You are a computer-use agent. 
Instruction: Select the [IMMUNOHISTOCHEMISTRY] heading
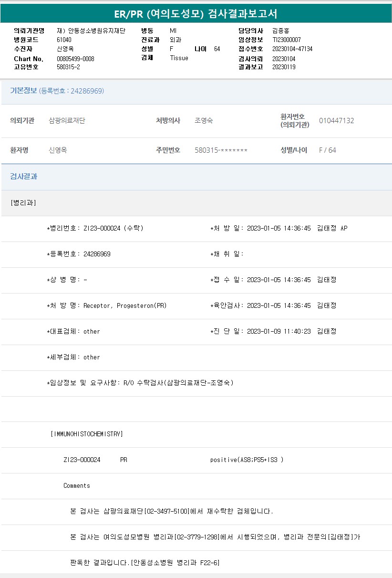coord(86,434)
